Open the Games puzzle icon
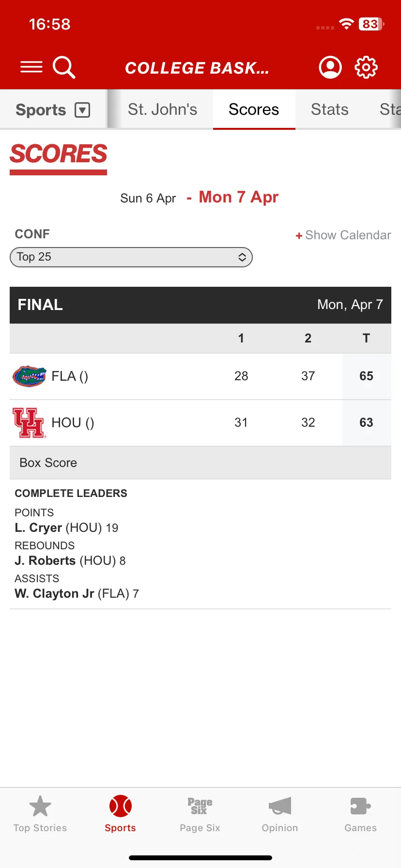Image resolution: width=401 pixels, height=868 pixels. pyautogui.click(x=360, y=806)
